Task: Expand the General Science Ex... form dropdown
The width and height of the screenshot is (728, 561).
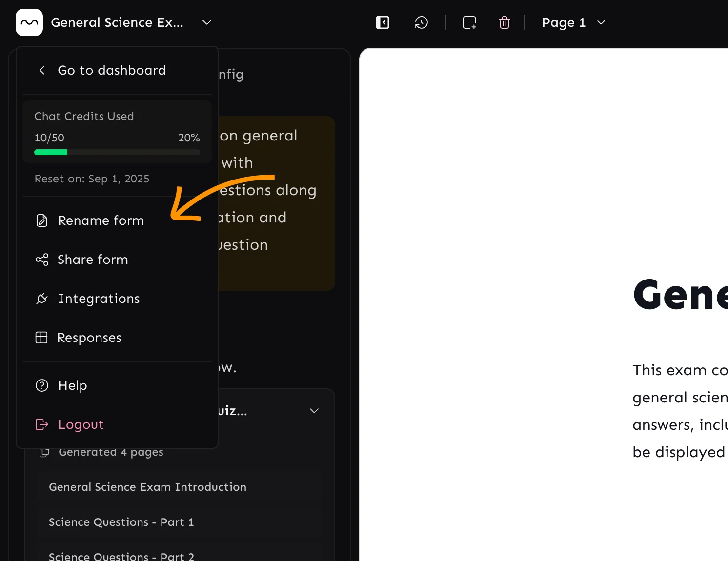Action: click(x=207, y=22)
